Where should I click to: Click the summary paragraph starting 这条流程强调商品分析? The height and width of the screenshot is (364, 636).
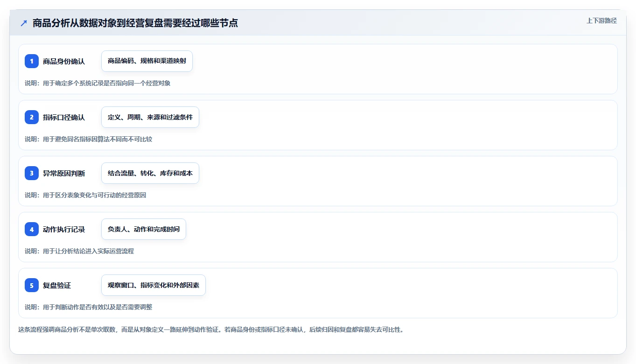click(211, 329)
